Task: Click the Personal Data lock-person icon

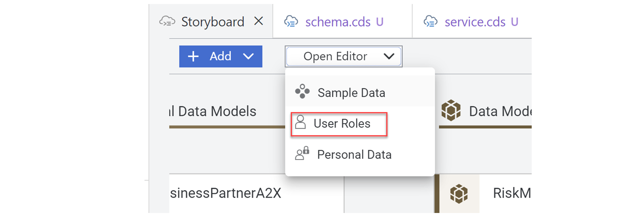Action: pyautogui.click(x=302, y=154)
